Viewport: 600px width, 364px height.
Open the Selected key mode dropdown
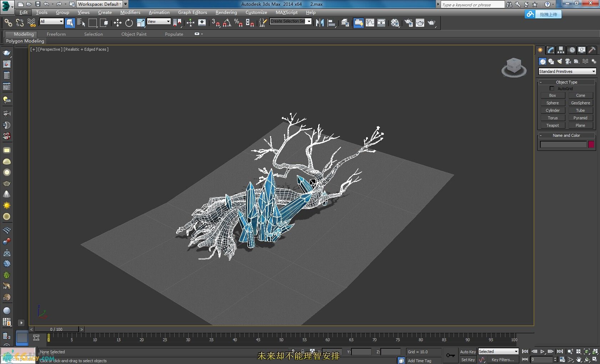click(498, 351)
